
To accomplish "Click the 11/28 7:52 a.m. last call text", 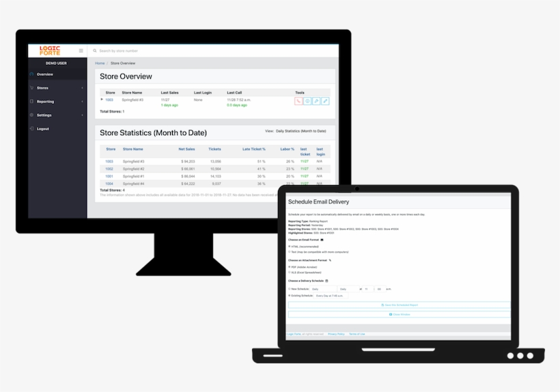I will (x=239, y=100).
